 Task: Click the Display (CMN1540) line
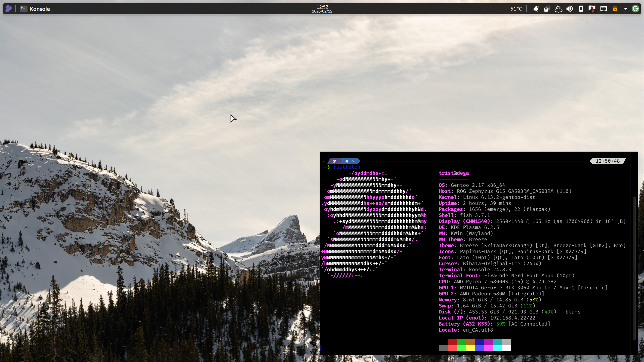click(532, 221)
